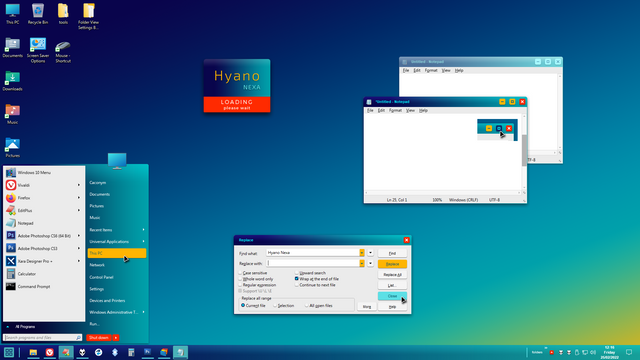Open All Programs in Start menu
This screenshot has width=640, height=360.
[25, 327]
